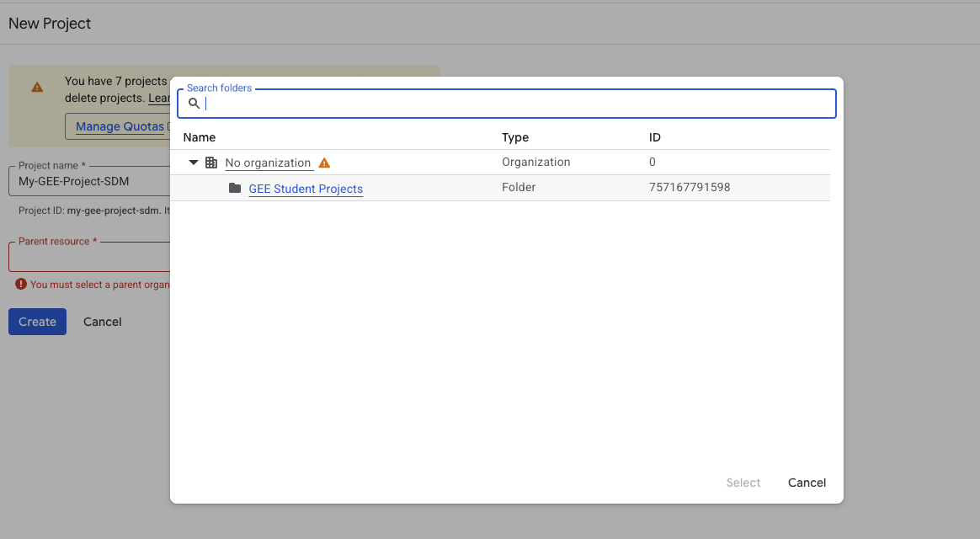Click the red error icon below Parent resource

click(21, 285)
